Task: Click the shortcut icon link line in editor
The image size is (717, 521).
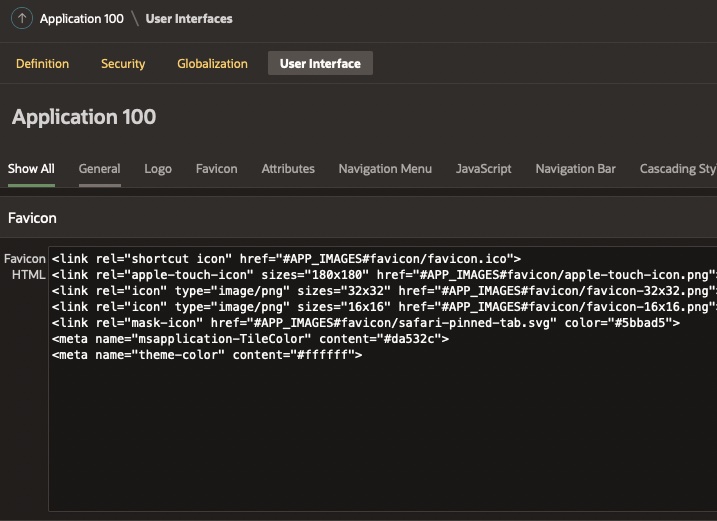Action: tap(286, 259)
